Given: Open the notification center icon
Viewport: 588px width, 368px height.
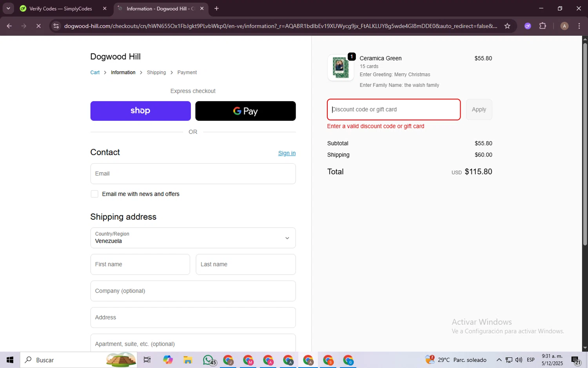Looking at the screenshot, I should 576,360.
